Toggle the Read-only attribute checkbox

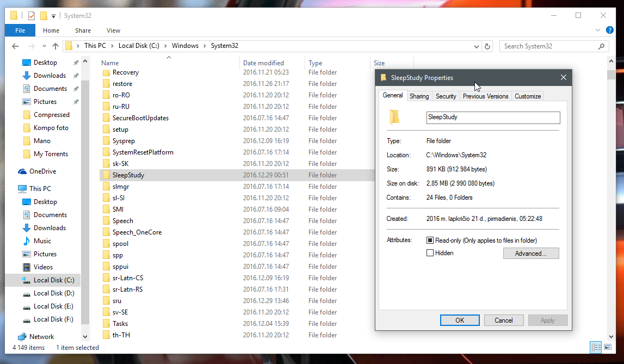(430, 240)
